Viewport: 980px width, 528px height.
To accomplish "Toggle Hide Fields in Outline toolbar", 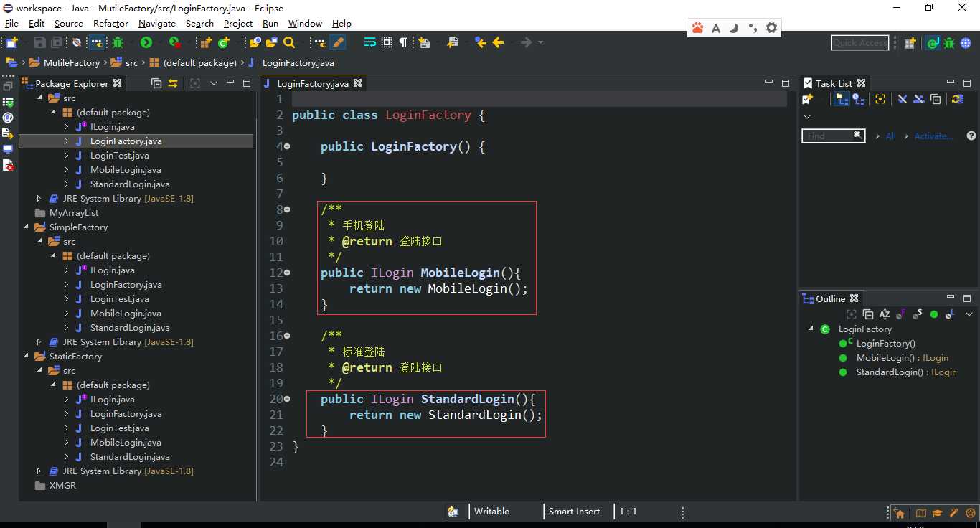I will 901,314.
